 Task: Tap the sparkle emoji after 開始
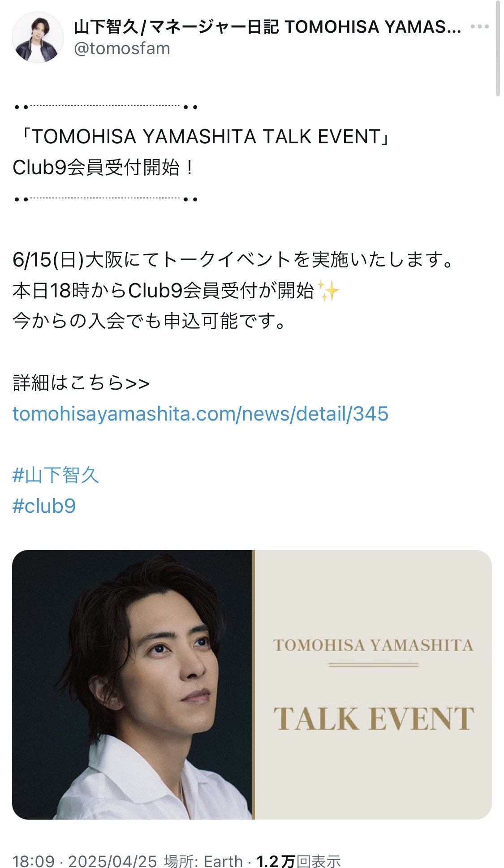(329, 291)
